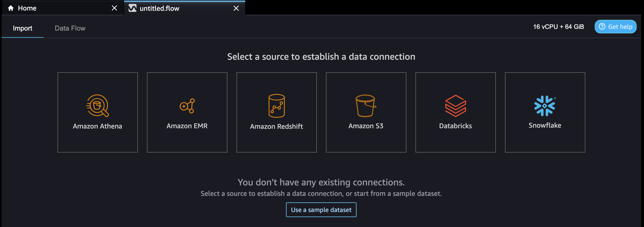This screenshot has height=227, width=644.
Task: Select the Databricks data source
Action: point(455,112)
